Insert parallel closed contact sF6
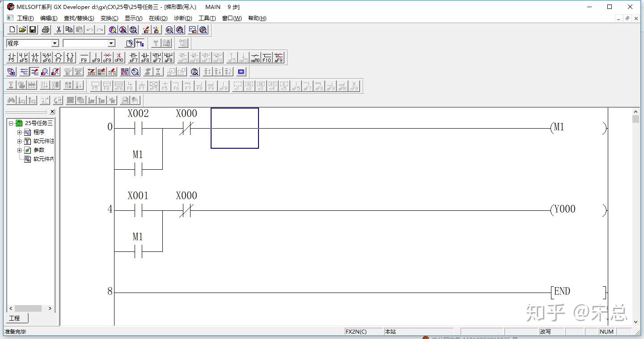Screen dimensions: 644x339 47,57
